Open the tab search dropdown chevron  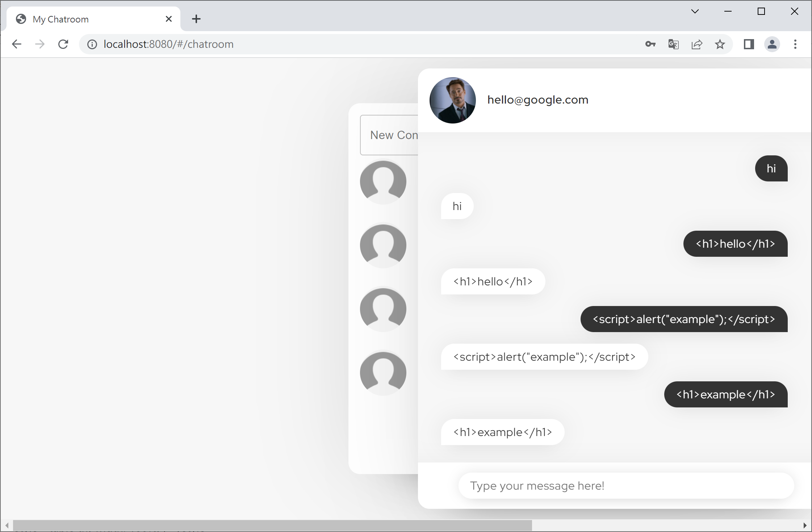(x=694, y=11)
